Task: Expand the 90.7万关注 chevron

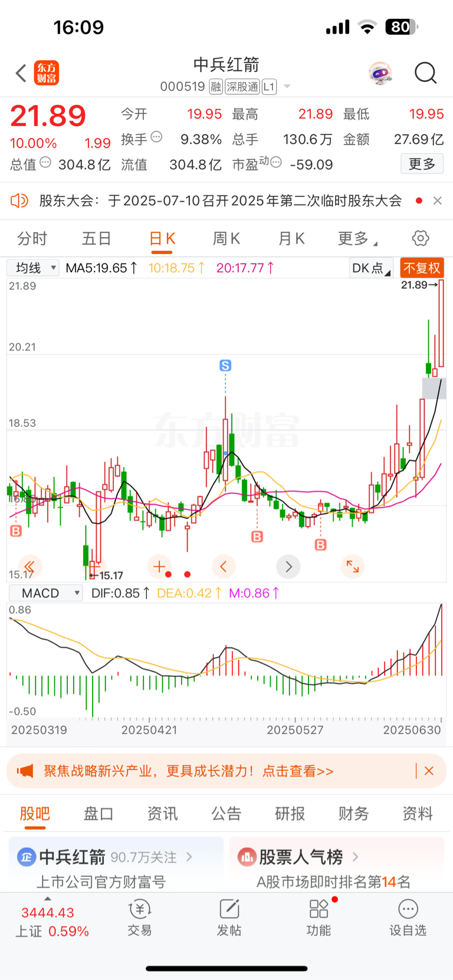Action: coord(189,857)
